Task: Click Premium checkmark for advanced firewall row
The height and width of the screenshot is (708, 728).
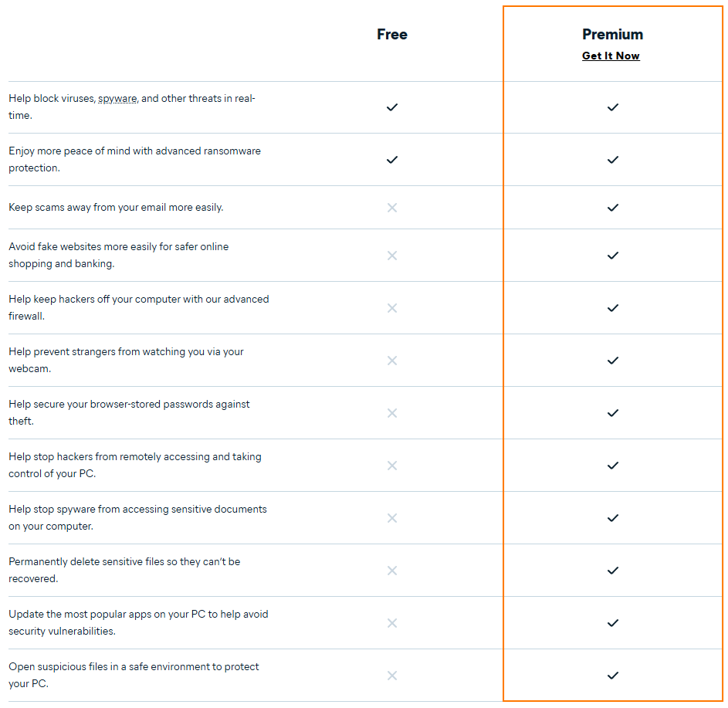Action: (613, 308)
